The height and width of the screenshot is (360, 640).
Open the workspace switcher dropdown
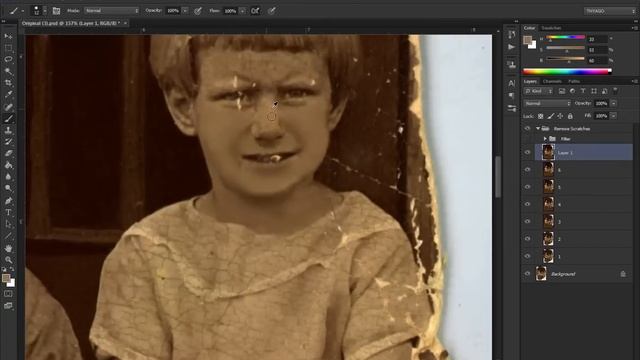609,11
